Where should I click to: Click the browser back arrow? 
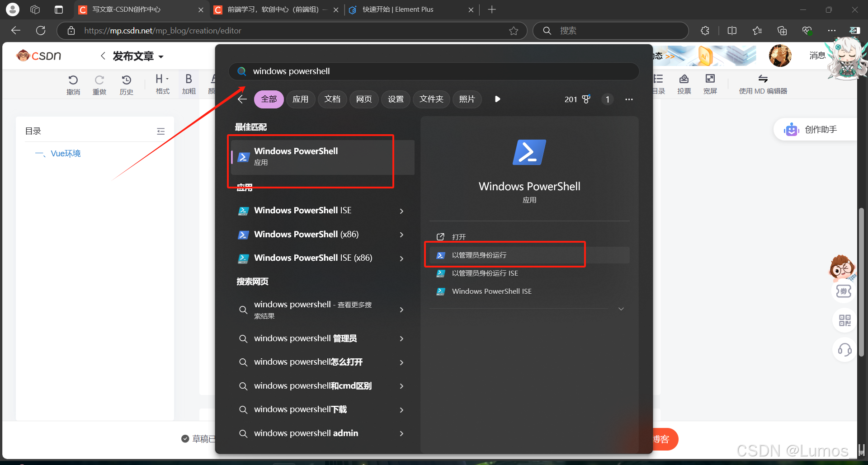click(16, 30)
